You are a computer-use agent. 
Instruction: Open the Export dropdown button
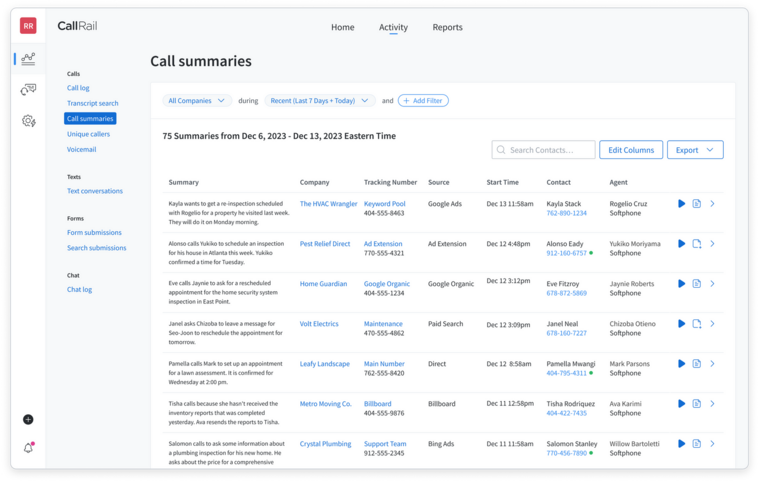[695, 150]
